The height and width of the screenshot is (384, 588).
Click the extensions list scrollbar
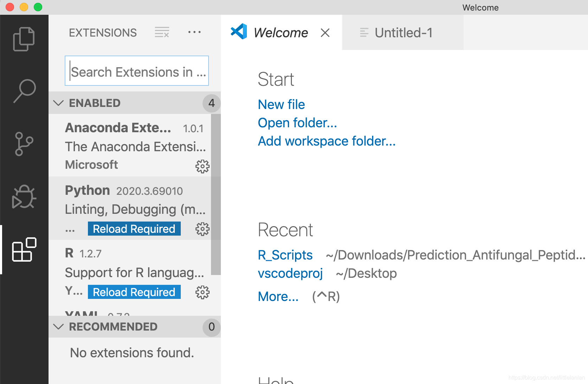click(x=216, y=193)
